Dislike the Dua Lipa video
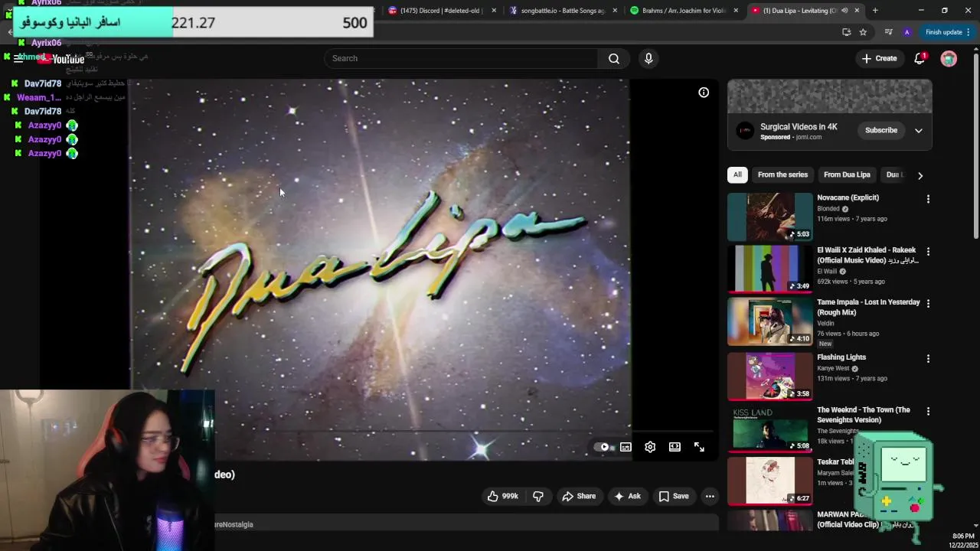 [538, 496]
